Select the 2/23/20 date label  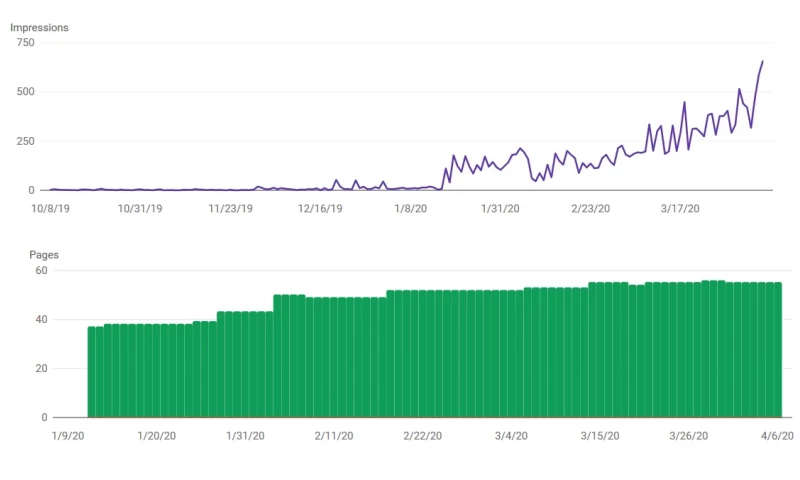590,208
